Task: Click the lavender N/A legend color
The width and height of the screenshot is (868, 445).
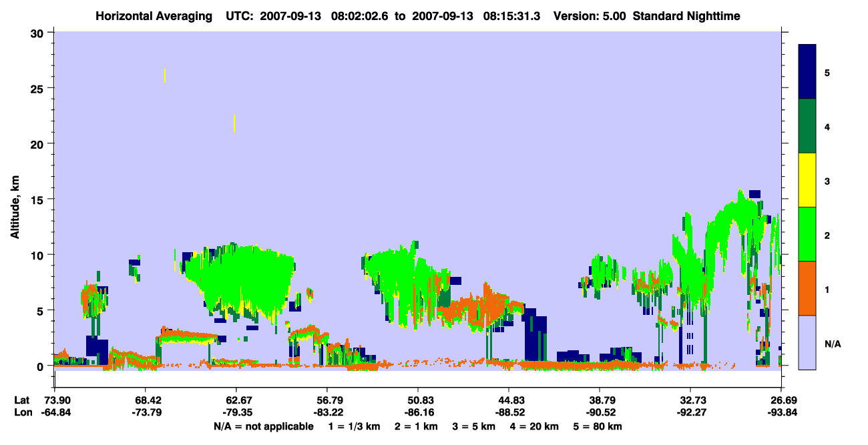Action: [x=807, y=342]
